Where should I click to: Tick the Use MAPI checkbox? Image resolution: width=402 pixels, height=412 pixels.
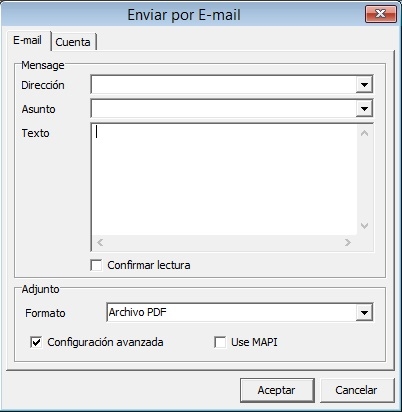point(220,342)
